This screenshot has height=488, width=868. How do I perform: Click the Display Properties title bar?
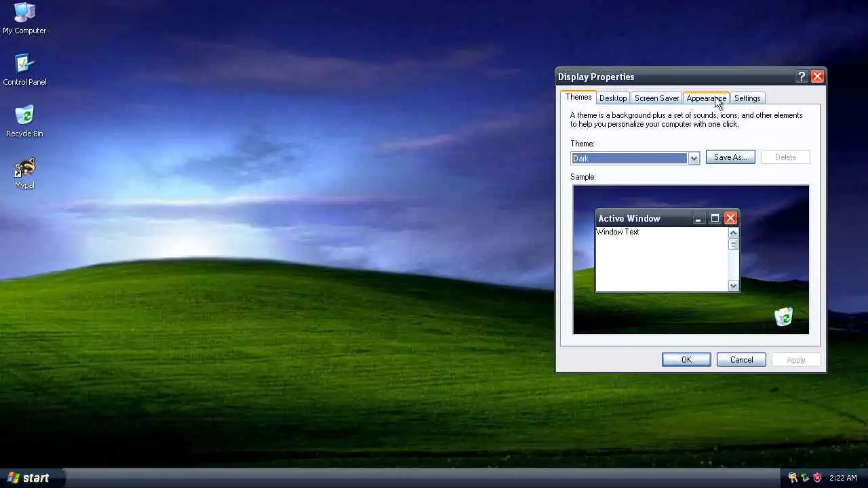pyautogui.click(x=690, y=77)
